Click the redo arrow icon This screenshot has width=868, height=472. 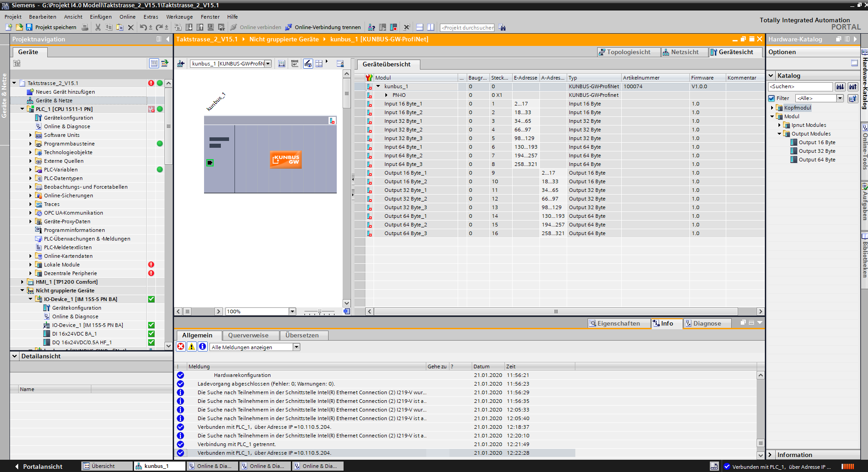click(159, 27)
